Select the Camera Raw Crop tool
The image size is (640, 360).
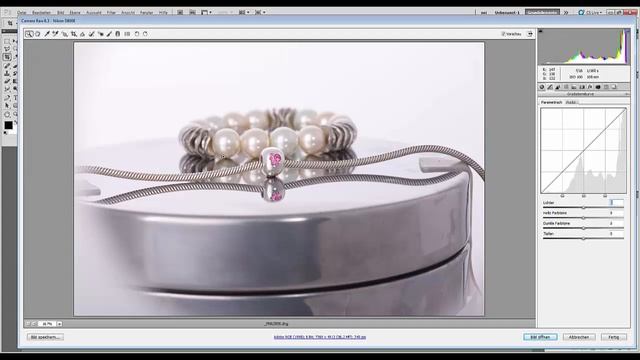coord(73,34)
